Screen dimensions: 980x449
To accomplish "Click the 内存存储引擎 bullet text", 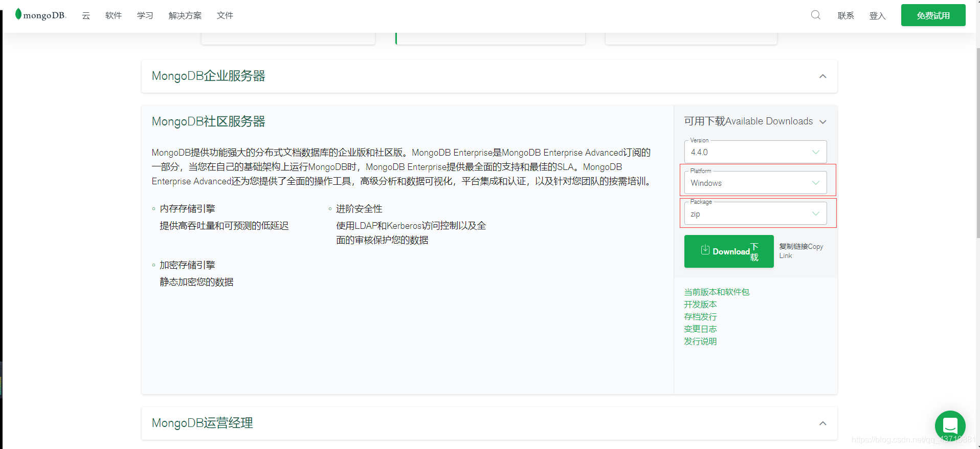I will click(x=187, y=209).
